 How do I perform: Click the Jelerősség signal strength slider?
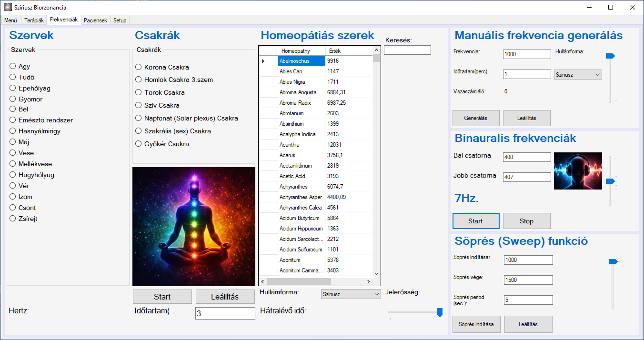point(414,312)
